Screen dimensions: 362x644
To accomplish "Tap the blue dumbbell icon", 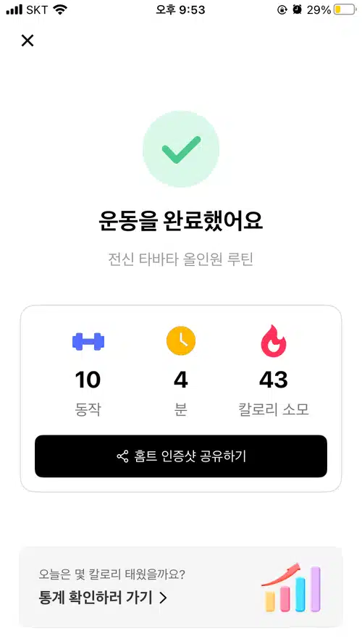I will (x=88, y=342).
